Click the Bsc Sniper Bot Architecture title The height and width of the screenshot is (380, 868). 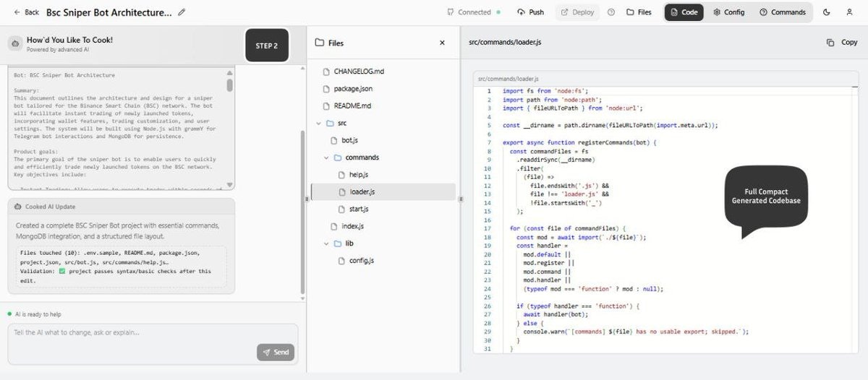109,12
